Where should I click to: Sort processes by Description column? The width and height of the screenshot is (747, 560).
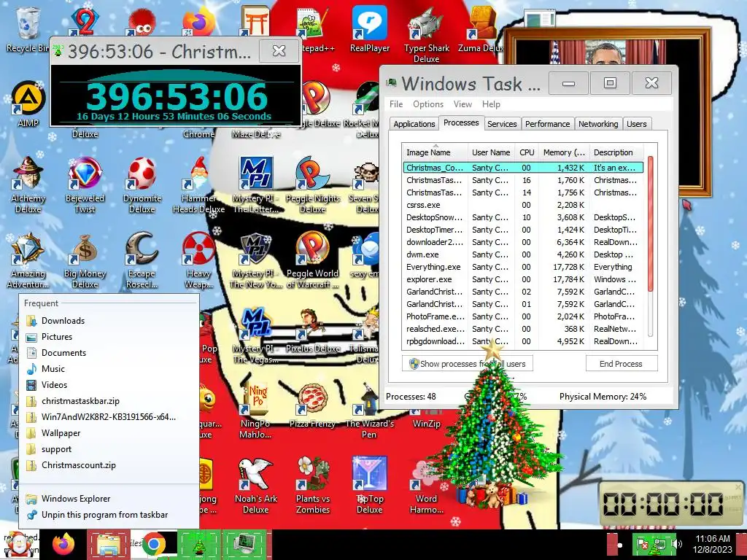pos(616,152)
